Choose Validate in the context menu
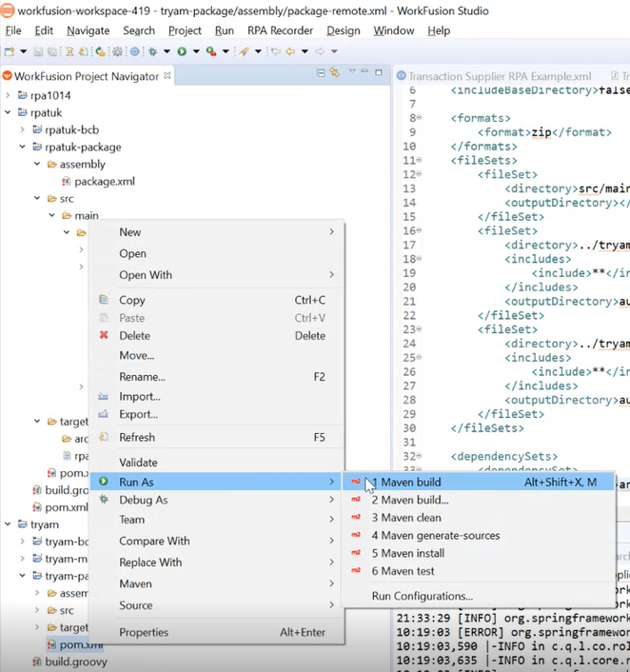Image resolution: width=630 pixels, height=672 pixels. 216,463
